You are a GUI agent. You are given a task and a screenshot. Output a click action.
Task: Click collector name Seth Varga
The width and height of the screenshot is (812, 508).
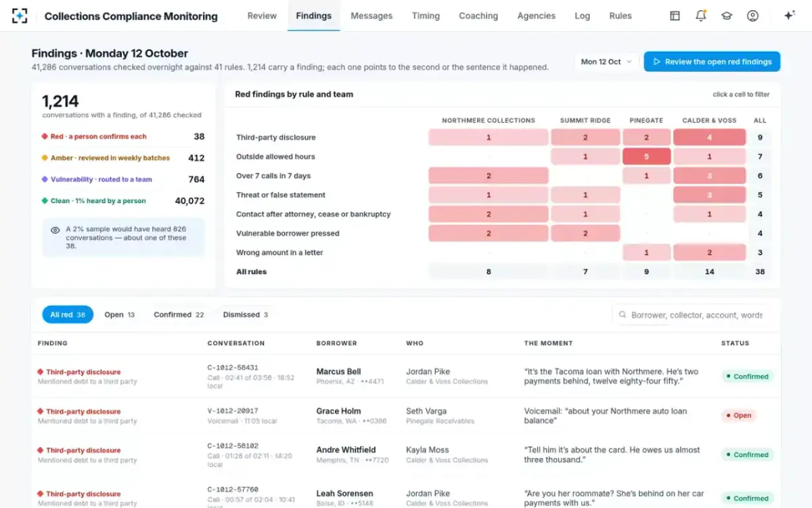pos(427,411)
